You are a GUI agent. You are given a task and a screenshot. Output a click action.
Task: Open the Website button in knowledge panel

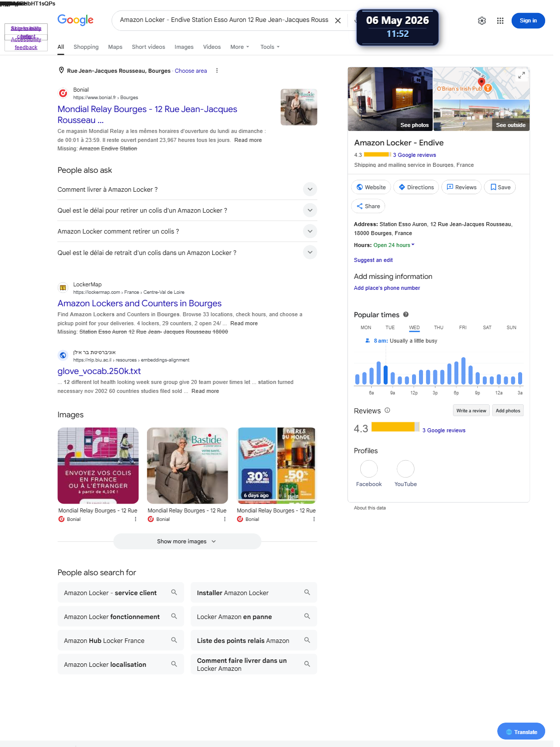click(371, 187)
